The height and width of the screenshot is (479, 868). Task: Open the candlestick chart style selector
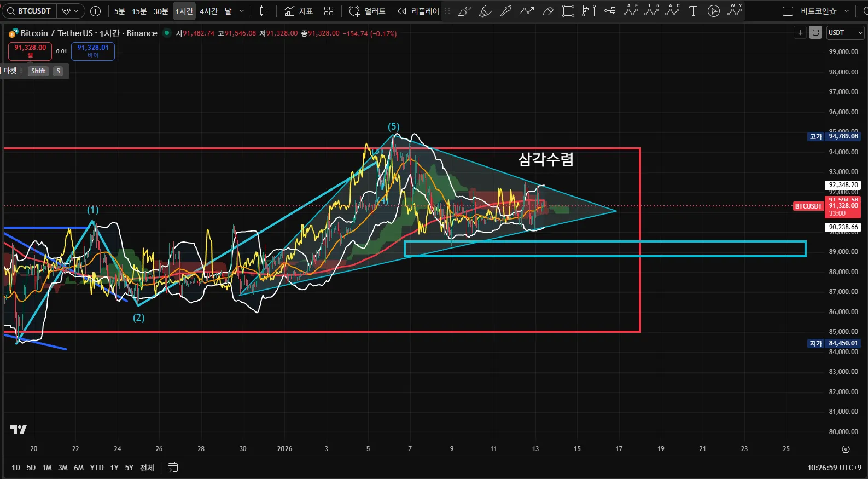tap(264, 11)
